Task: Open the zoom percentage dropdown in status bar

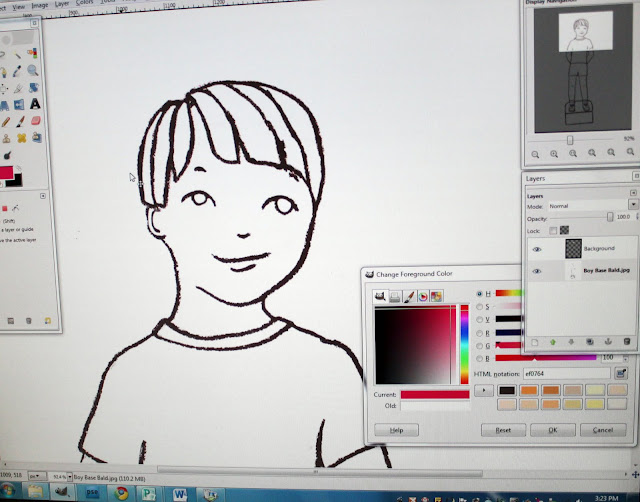Action: point(70,477)
